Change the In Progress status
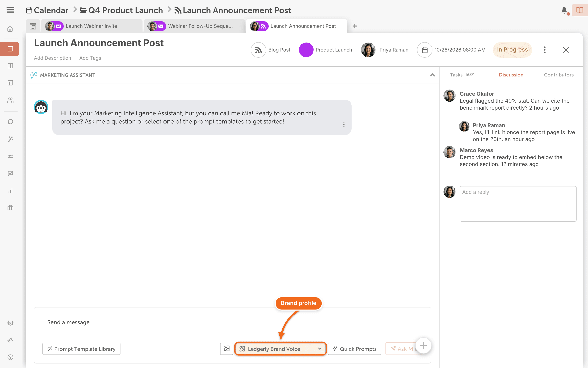 tap(512, 50)
